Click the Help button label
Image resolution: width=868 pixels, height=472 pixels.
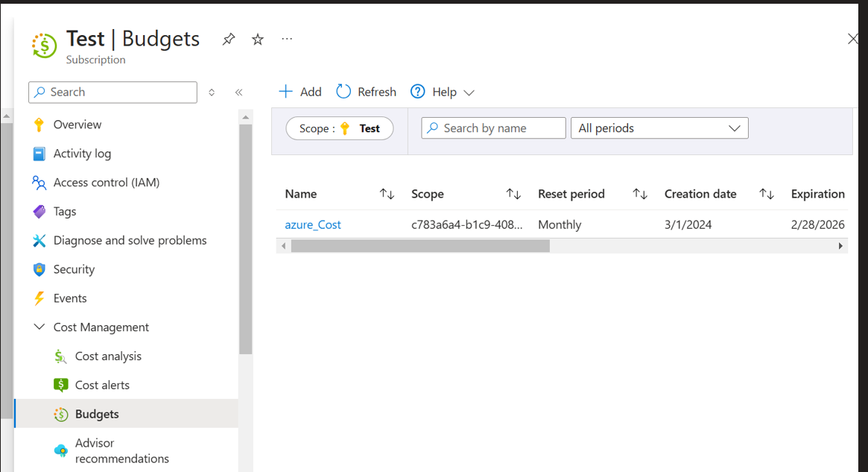[x=445, y=92]
